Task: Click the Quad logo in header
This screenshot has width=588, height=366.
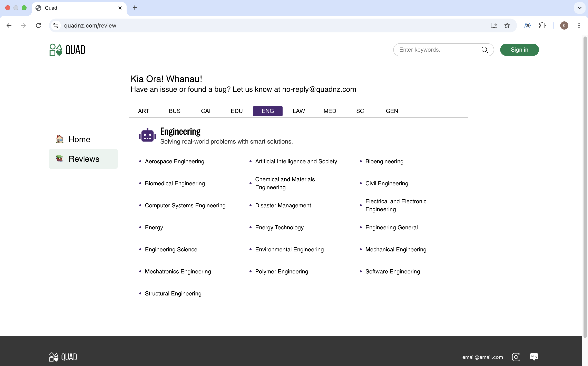Action: pos(67,50)
